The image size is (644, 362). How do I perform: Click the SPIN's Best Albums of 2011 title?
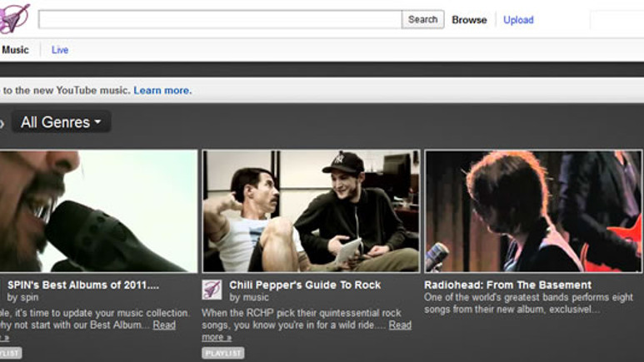pos(83,285)
